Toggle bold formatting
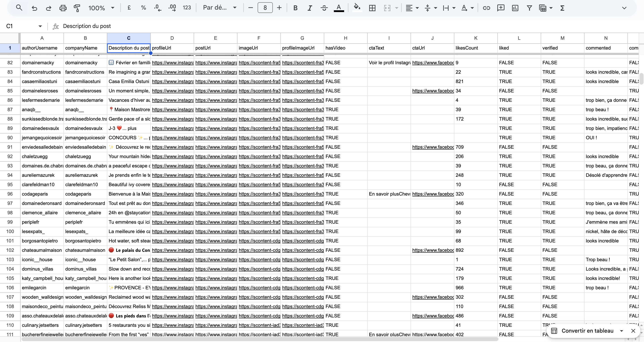Screen dimensions: 644x342 [295, 8]
